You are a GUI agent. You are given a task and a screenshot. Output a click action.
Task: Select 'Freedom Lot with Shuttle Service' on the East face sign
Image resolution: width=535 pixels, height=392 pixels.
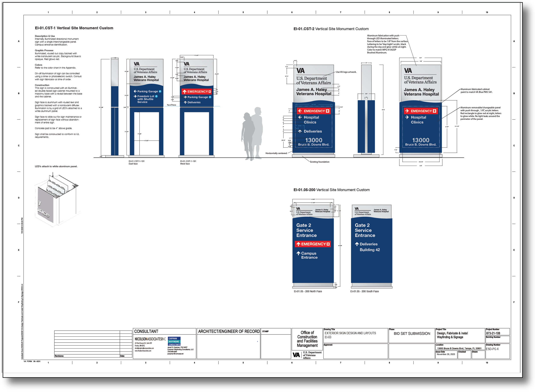click(x=146, y=99)
